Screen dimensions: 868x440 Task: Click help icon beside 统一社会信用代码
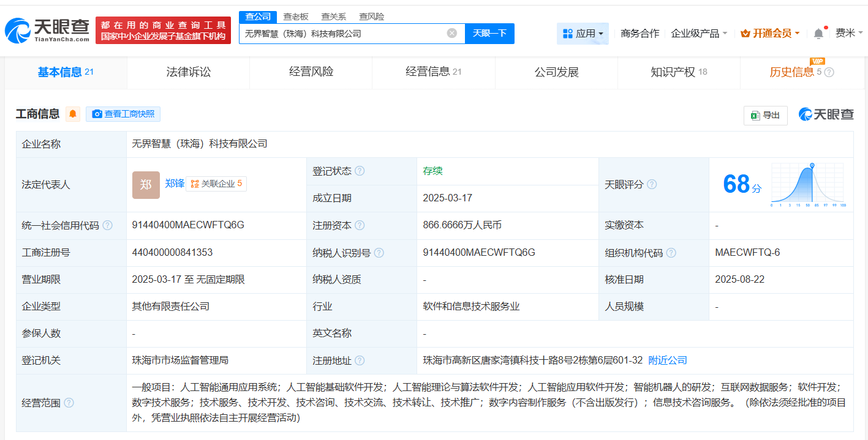108,225
